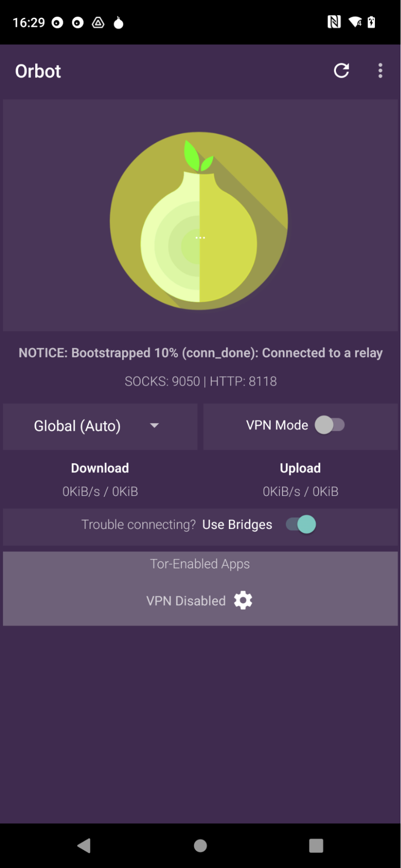Tap the refresh identity icon
The width and height of the screenshot is (401, 868).
click(341, 71)
